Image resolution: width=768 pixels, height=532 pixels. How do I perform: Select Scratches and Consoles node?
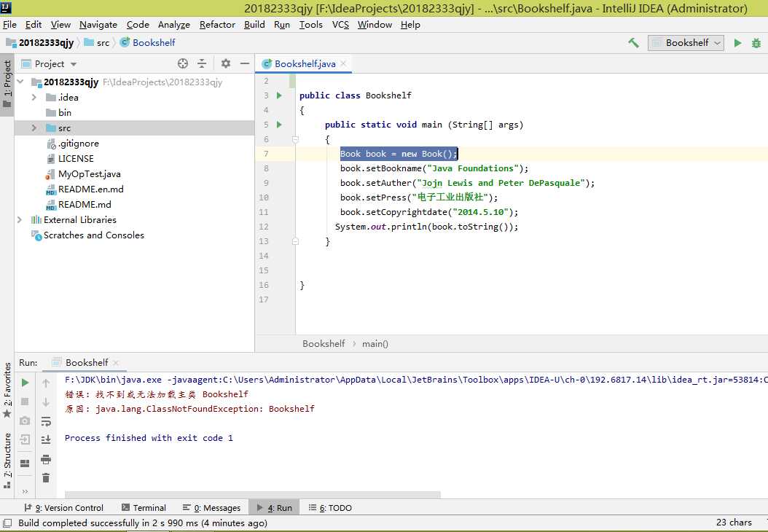click(x=87, y=235)
